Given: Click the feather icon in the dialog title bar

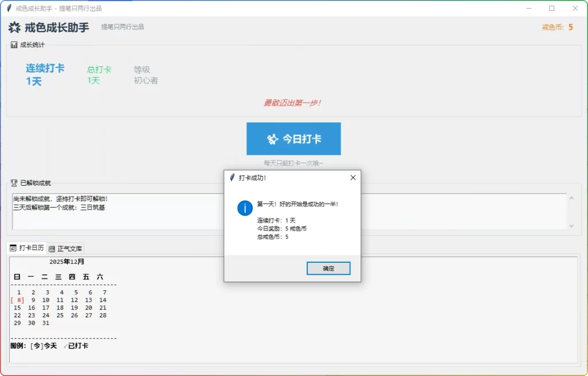Looking at the screenshot, I should tap(231, 178).
